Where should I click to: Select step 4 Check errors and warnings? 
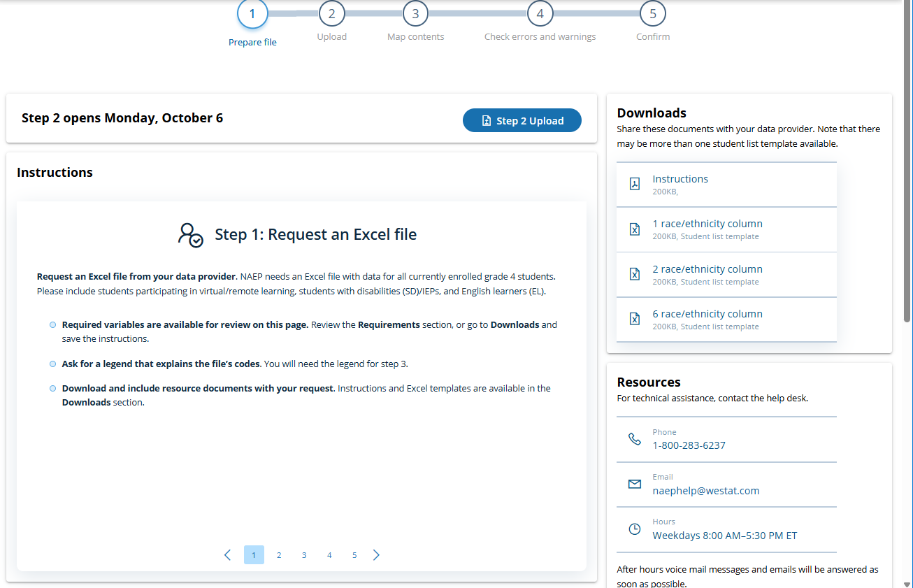540,14
